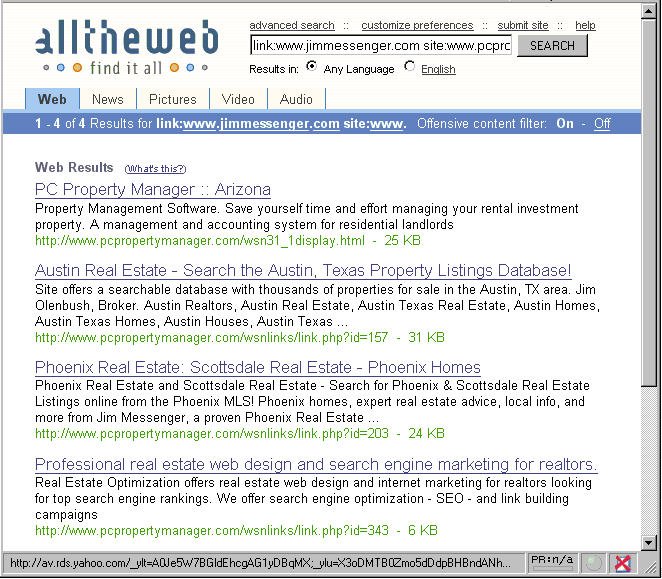
Task: Open the Pictures tab
Action: (x=173, y=99)
